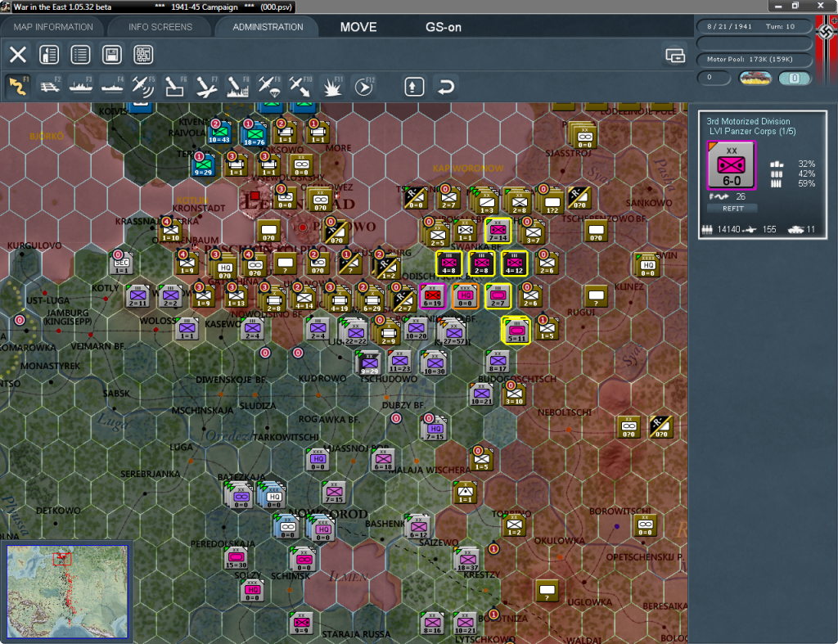Click the undo move curved arrow icon

click(x=446, y=87)
